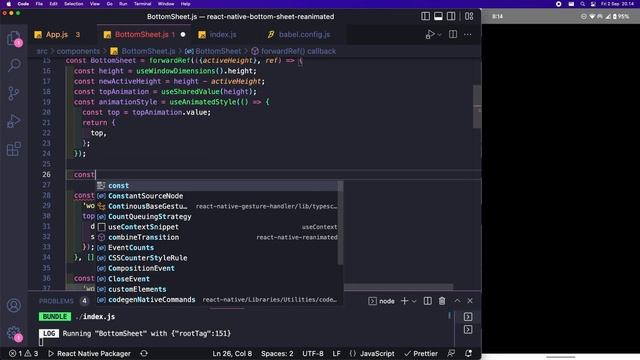The height and width of the screenshot is (360, 640).
Task: Select 'EventCounts' suggestion
Action: pyautogui.click(x=217, y=248)
